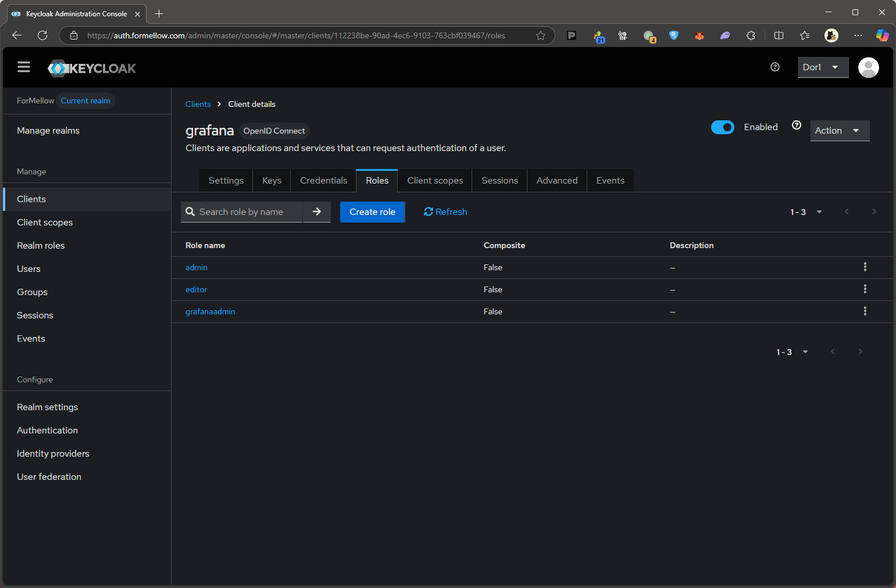
Task: Select Clients in the sidebar
Action: (x=87, y=199)
